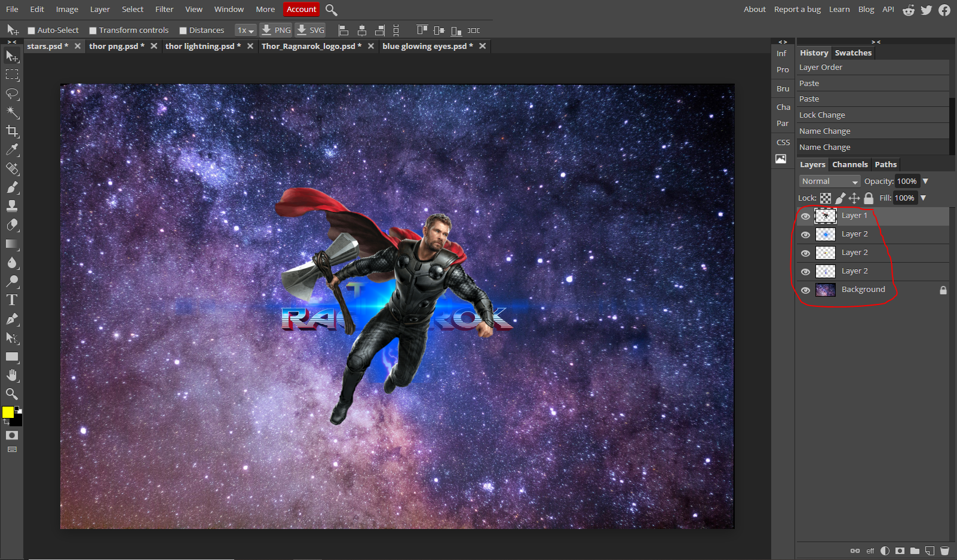This screenshot has height=560, width=957.
Task: Switch to the Swatches tab
Action: pyautogui.click(x=853, y=53)
